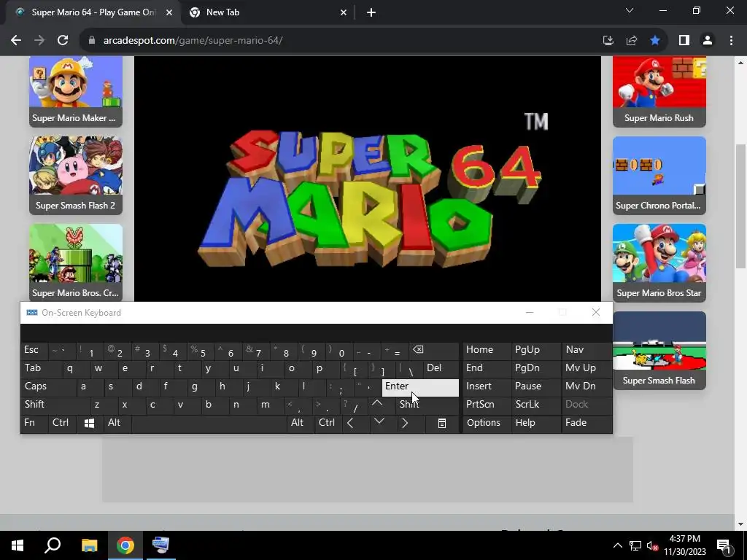The width and height of the screenshot is (747, 560).
Task: Open the Chrome three-dot menu
Action: [731, 41]
